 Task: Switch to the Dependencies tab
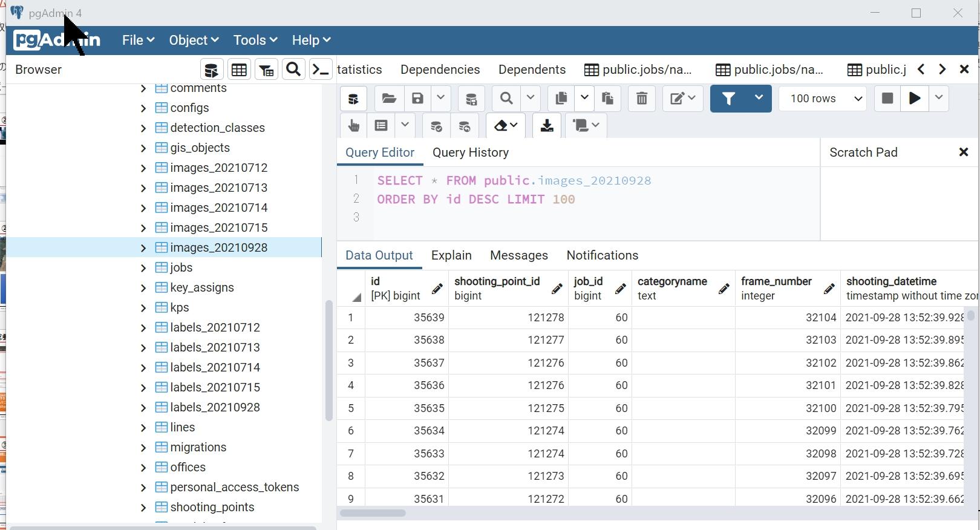(x=440, y=70)
